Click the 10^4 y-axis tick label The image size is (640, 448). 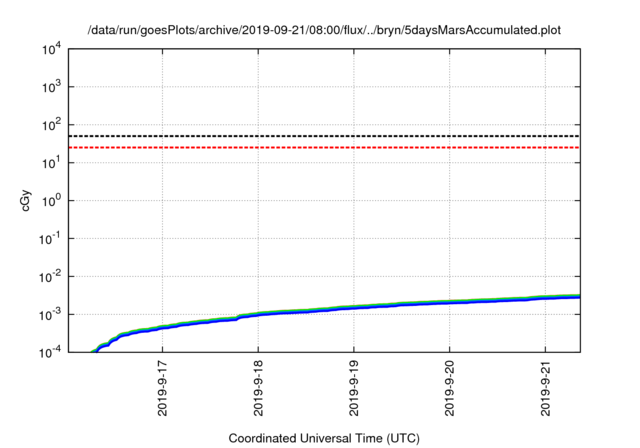coord(52,50)
